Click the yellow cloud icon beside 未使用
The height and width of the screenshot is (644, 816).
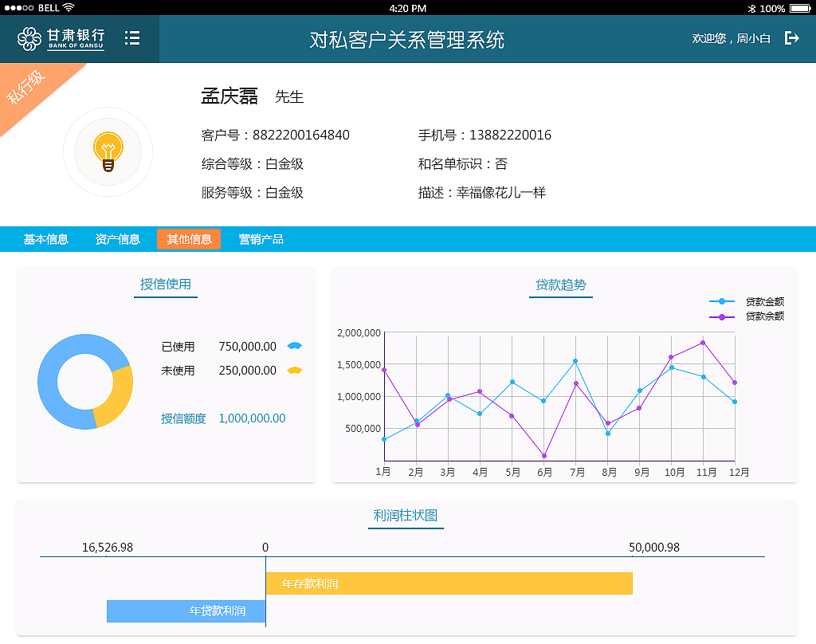pos(295,370)
